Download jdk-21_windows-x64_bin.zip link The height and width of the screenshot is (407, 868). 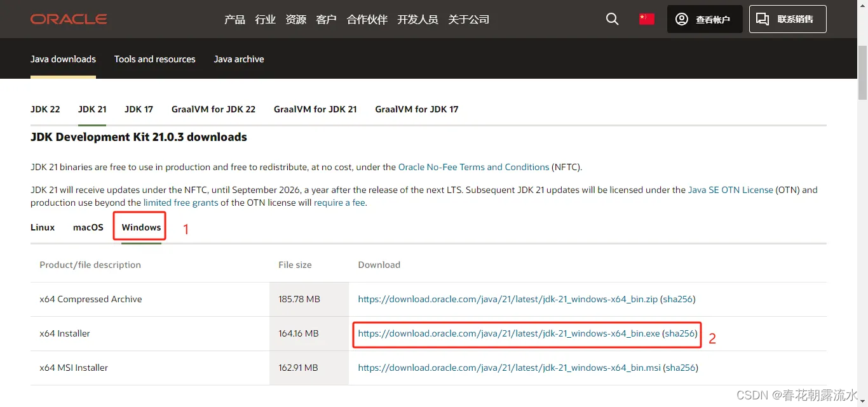[x=508, y=299]
